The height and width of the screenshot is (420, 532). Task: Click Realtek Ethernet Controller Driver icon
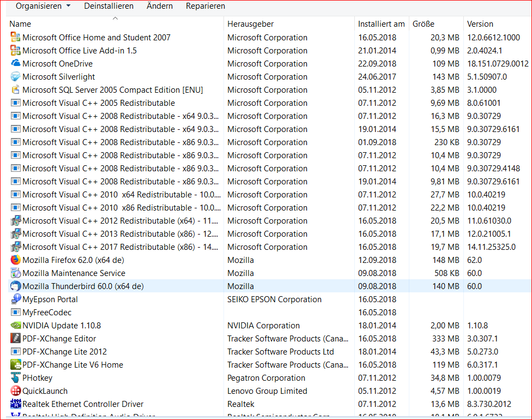tap(16, 404)
